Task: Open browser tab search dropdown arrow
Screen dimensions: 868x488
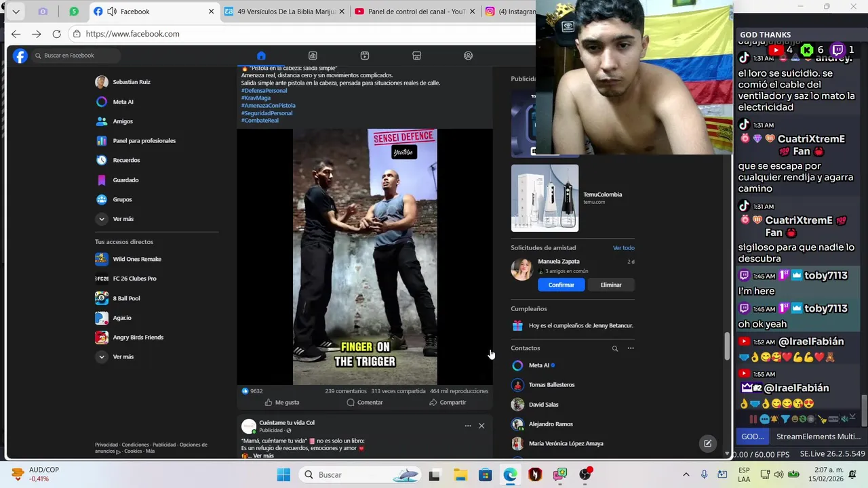Action: 16,12
